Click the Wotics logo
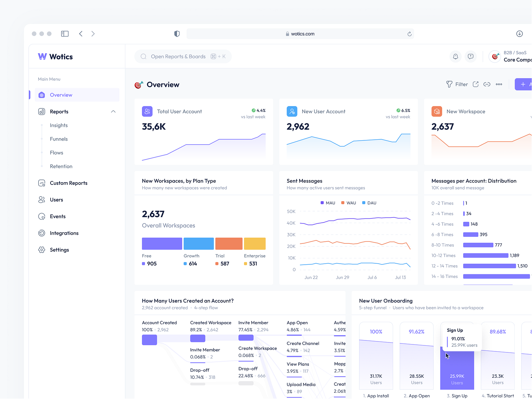The height and width of the screenshot is (399, 532). coord(55,57)
